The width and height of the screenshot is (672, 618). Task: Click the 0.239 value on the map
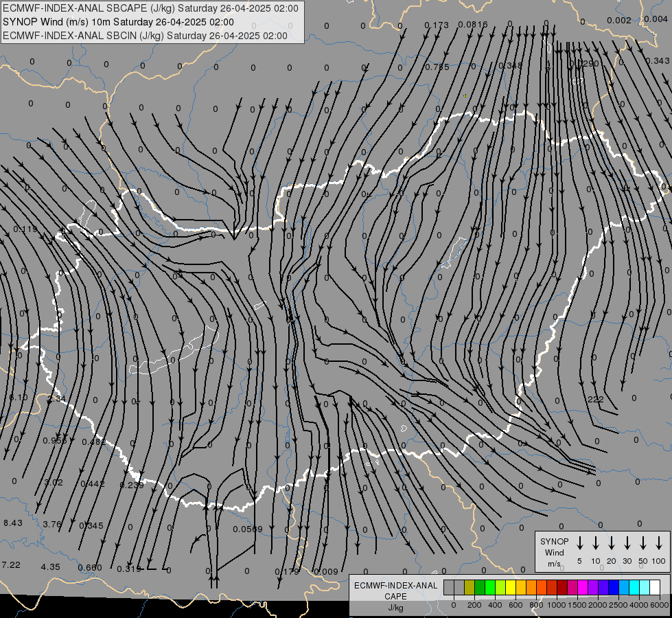132,485
